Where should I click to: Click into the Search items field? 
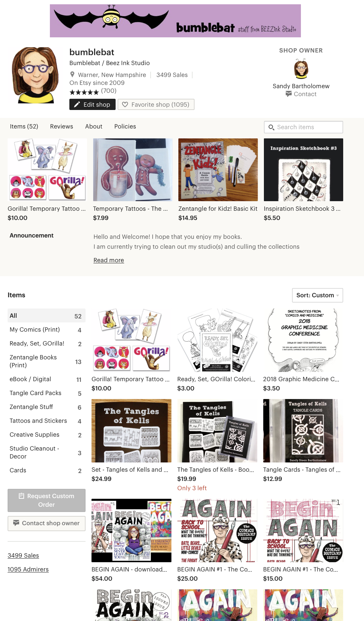[x=304, y=127]
